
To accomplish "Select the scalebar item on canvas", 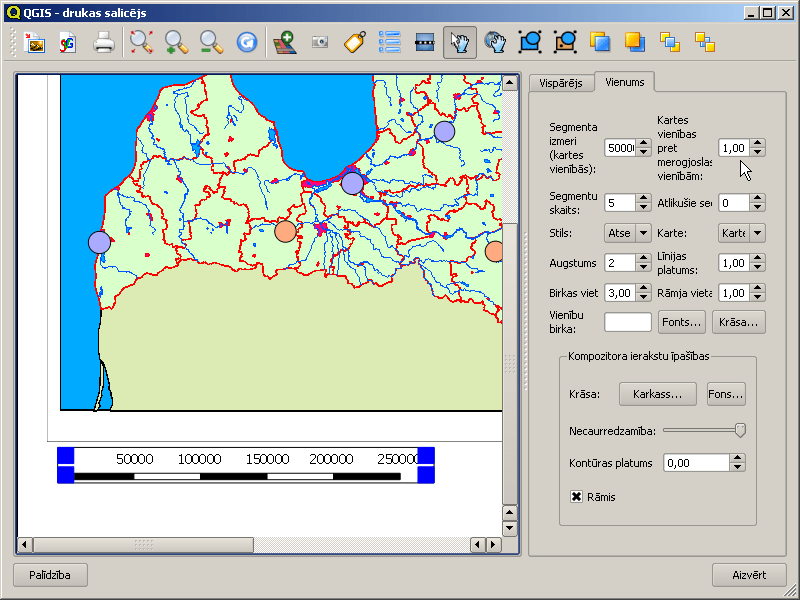I will (x=245, y=465).
